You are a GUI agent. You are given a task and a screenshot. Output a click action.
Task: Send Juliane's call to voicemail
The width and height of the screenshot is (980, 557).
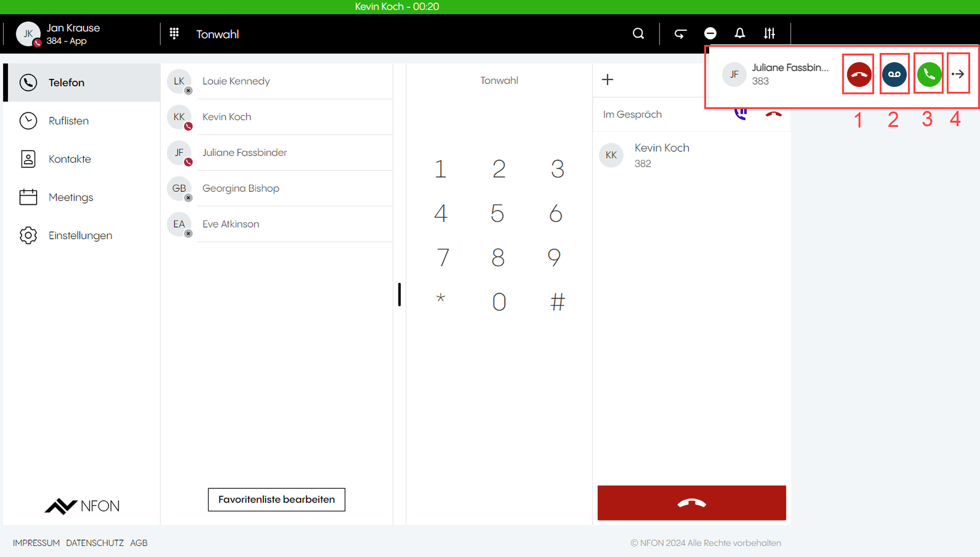pyautogui.click(x=894, y=75)
